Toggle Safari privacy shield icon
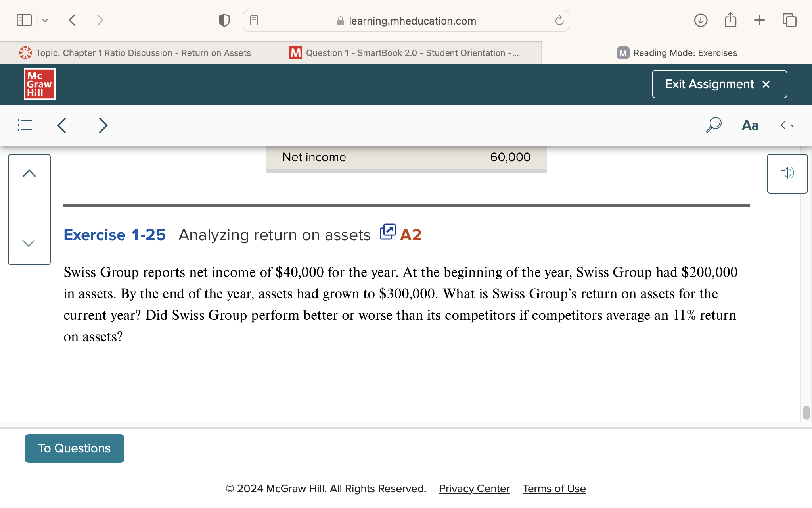Viewport: 812px width, 508px height. (x=224, y=21)
